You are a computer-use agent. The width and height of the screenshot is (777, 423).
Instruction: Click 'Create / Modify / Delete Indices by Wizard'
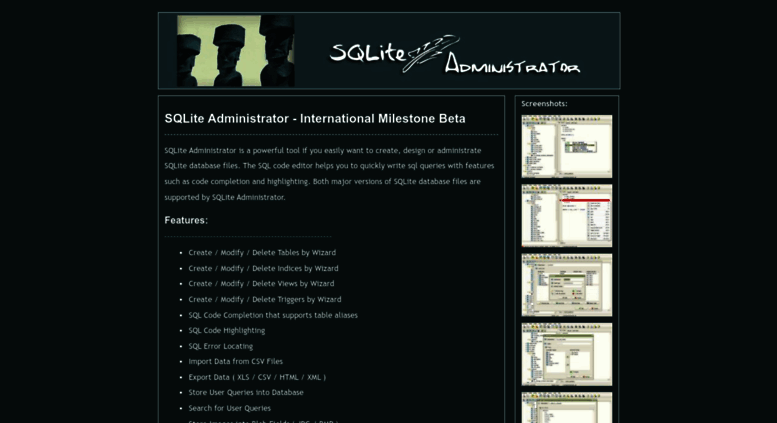tap(263, 268)
